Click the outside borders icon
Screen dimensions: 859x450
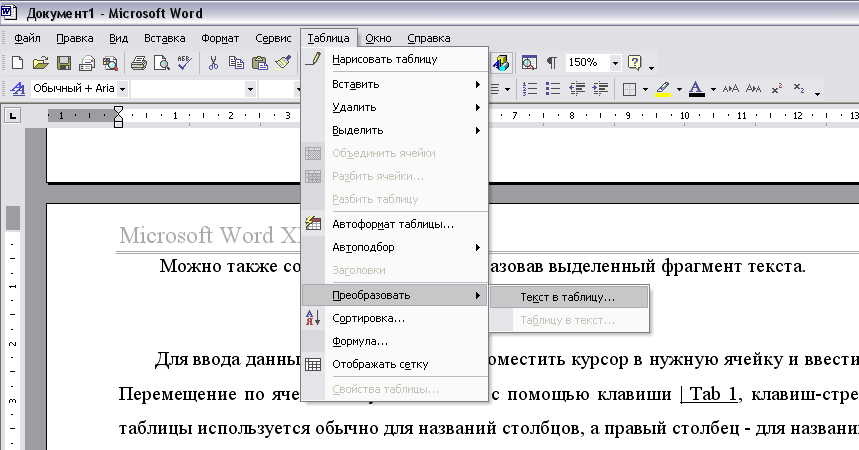tap(629, 88)
